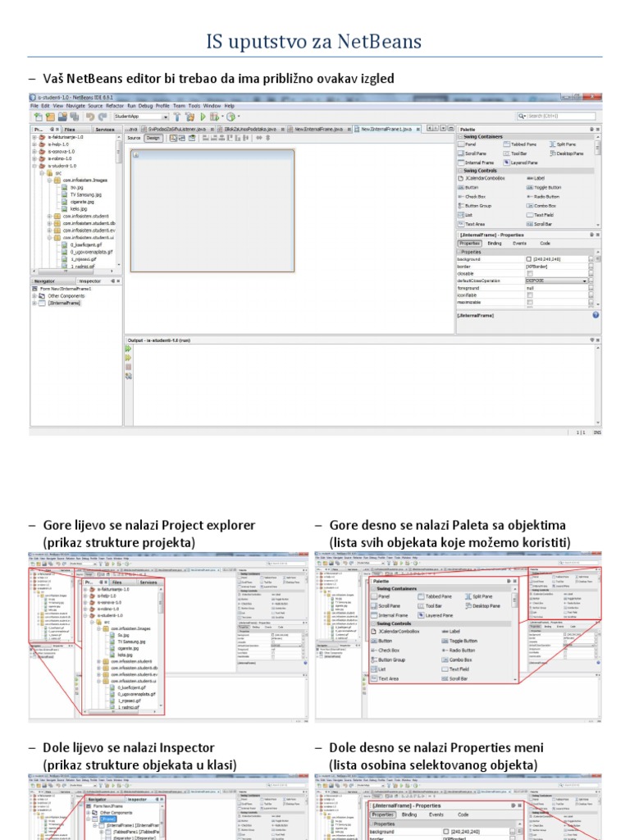This screenshot has width=630, height=840.
Task: Expand is-fakturisanje-1.0 project node in main window
Action: click(x=34, y=137)
